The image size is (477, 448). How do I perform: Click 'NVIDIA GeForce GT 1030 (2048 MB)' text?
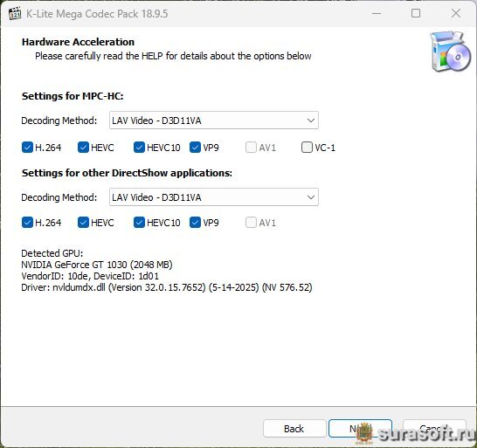[97, 265]
